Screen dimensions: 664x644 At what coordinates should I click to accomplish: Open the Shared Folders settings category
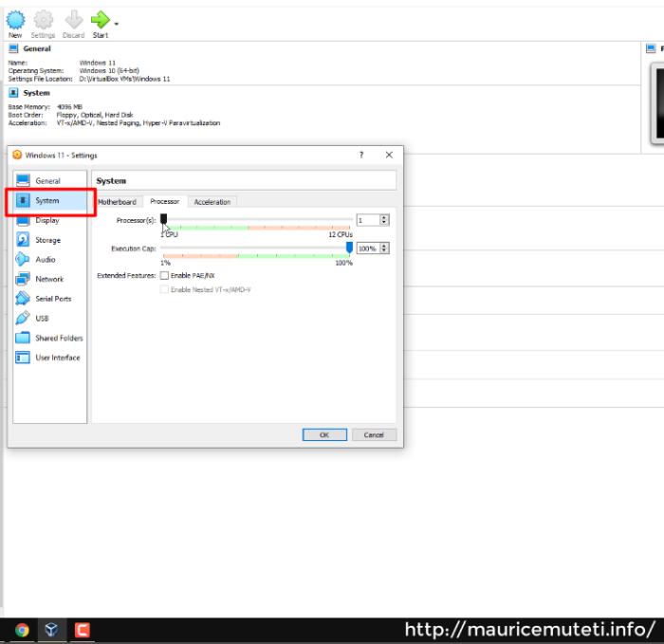[x=50, y=338]
